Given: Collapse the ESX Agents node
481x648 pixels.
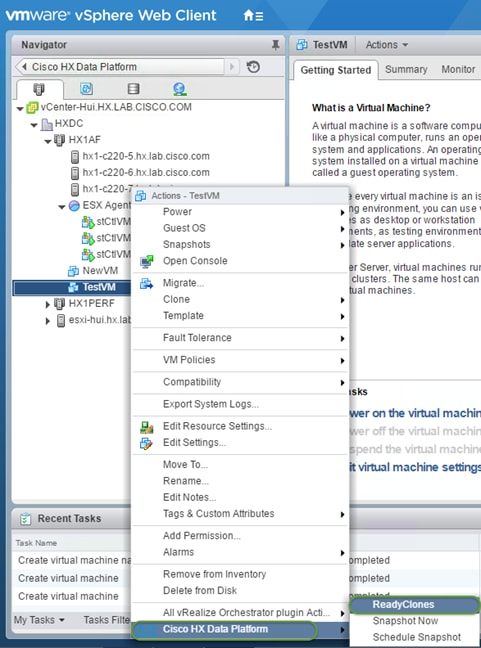Looking at the screenshot, I should coord(62,207).
